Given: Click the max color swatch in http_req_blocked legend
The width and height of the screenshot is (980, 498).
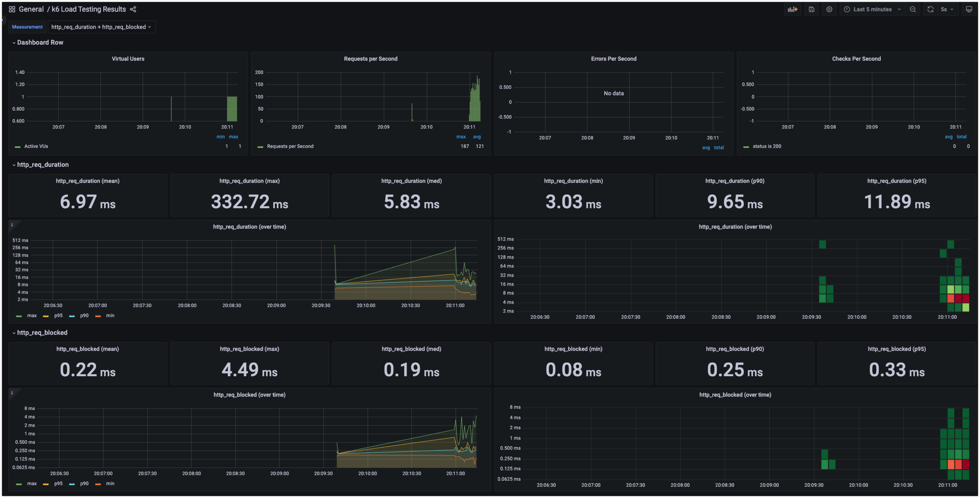Looking at the screenshot, I should 19,484.
